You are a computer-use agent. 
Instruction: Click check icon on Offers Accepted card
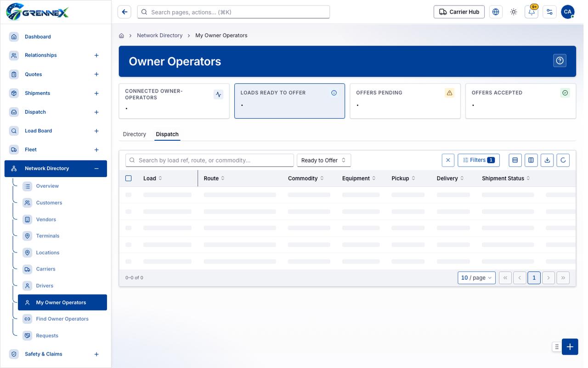565,93
